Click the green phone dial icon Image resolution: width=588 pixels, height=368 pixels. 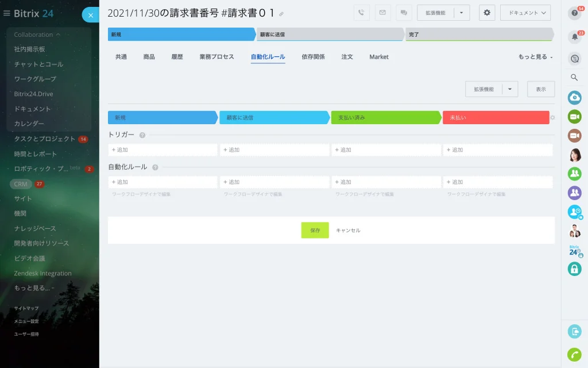[x=574, y=354]
